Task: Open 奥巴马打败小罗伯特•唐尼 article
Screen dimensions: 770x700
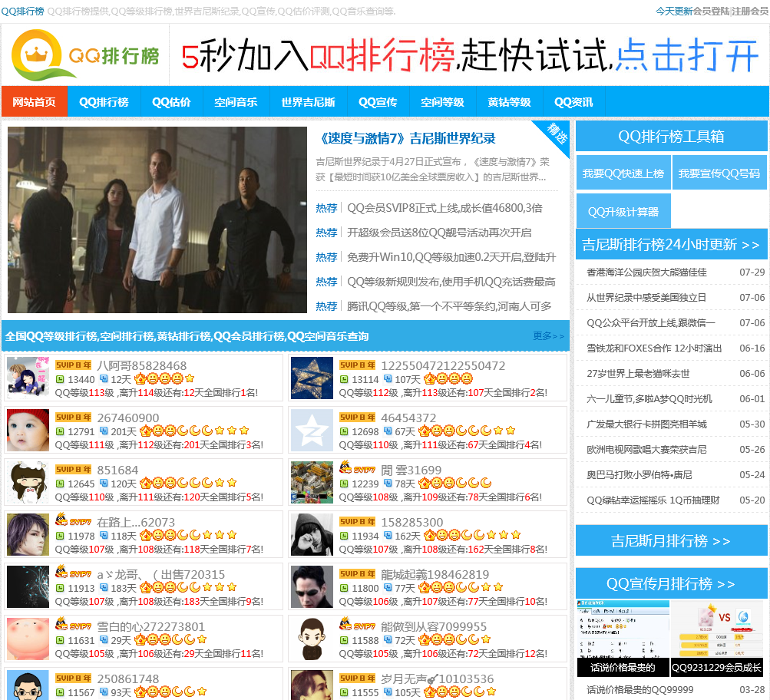Action: 639,475
